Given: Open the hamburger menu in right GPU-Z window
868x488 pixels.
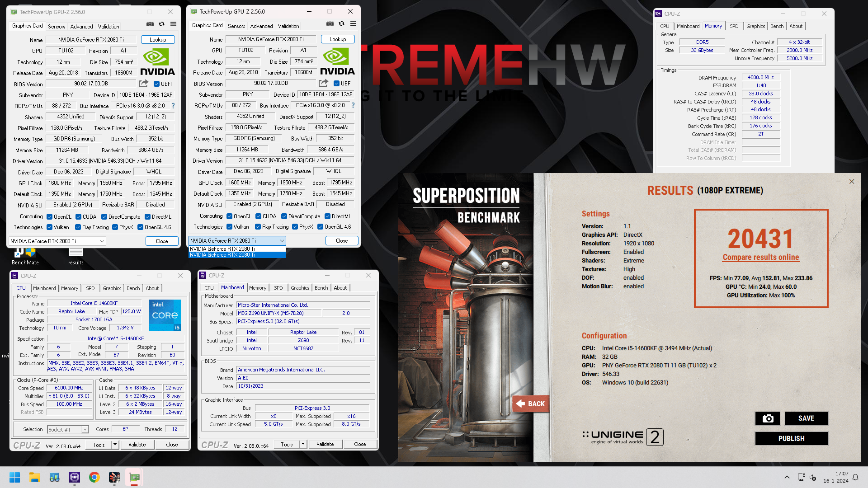Looking at the screenshot, I should [353, 24].
